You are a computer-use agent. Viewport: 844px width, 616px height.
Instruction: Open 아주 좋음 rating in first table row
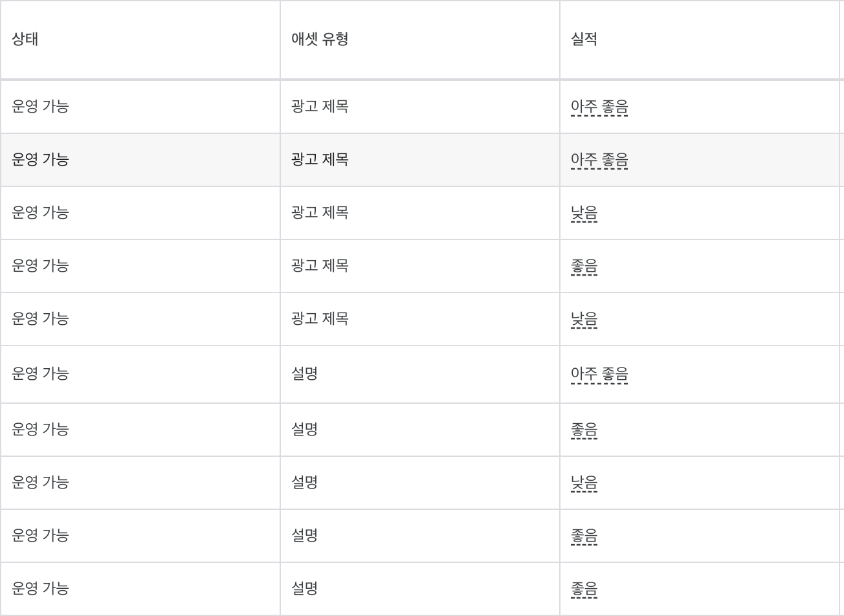pos(599,107)
